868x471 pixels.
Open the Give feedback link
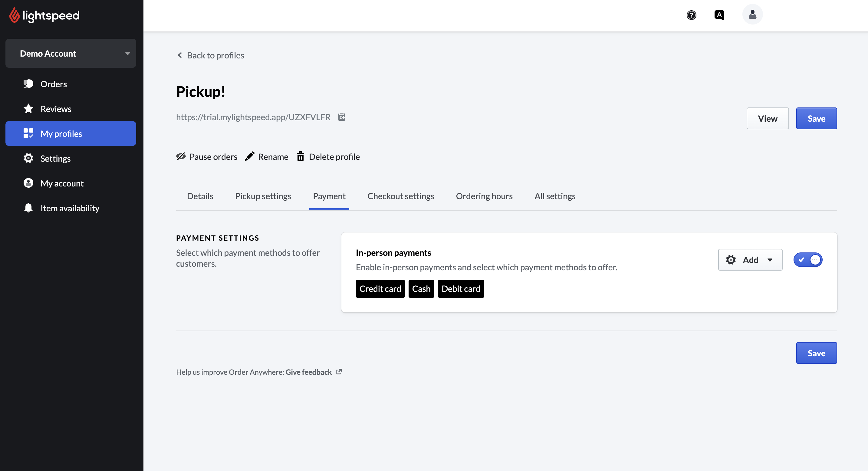(309, 372)
